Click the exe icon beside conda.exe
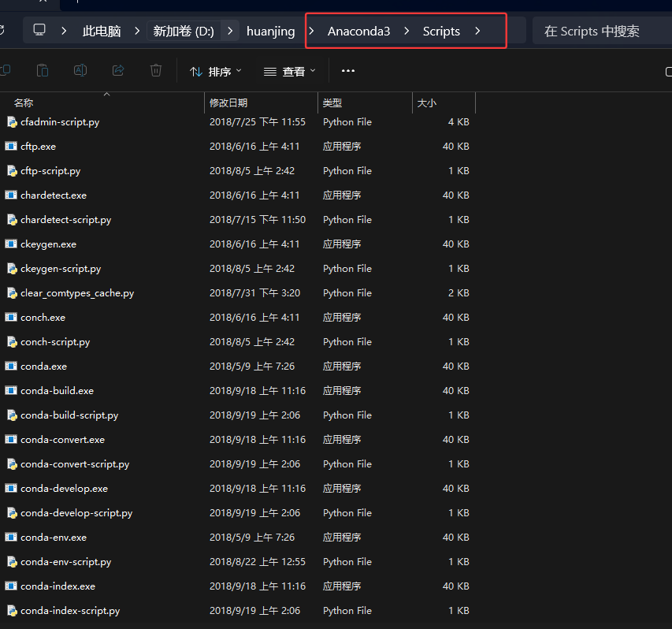Viewport: 672px width, 629px height. coord(11,367)
